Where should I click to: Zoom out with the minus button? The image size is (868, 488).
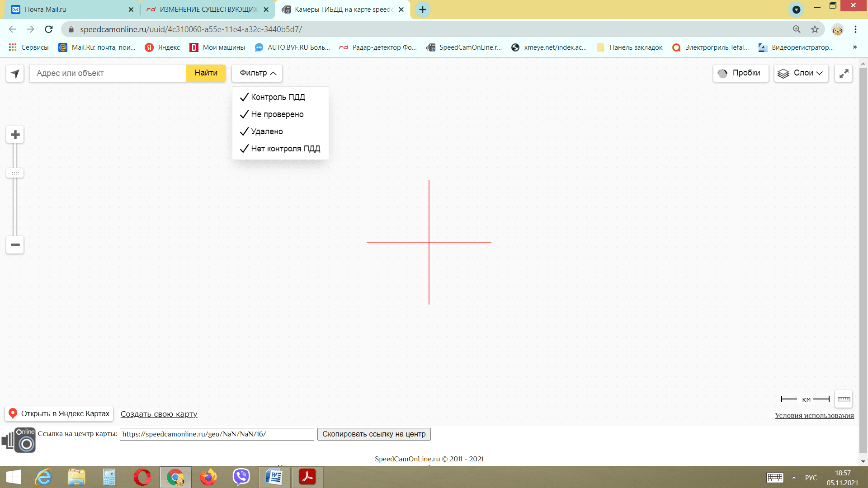(x=15, y=245)
